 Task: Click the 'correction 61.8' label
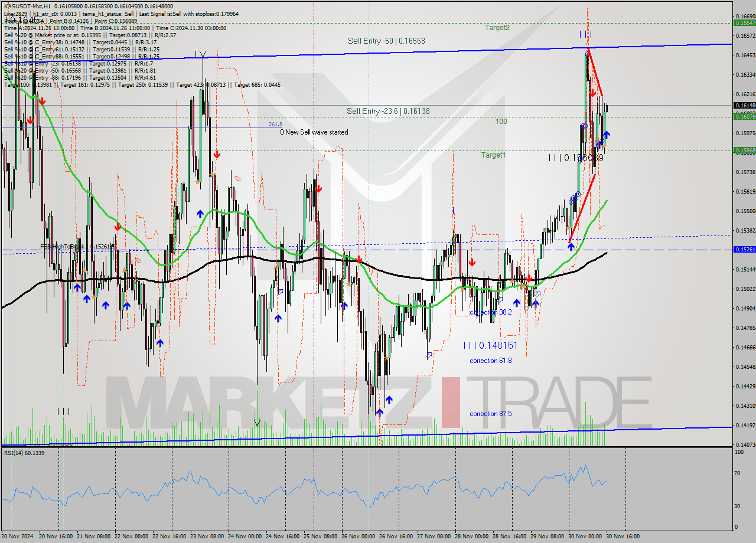tap(491, 361)
